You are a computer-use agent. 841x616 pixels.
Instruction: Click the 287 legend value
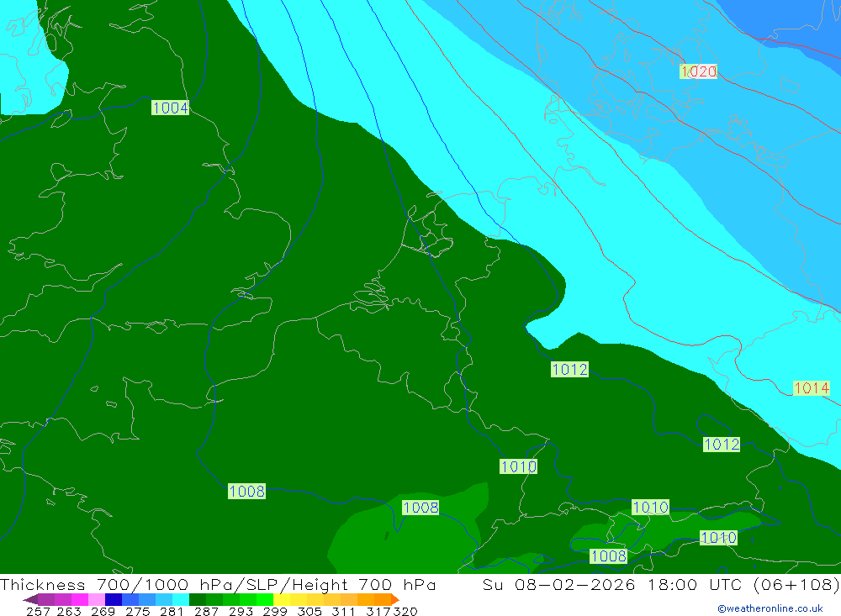pyautogui.click(x=206, y=611)
